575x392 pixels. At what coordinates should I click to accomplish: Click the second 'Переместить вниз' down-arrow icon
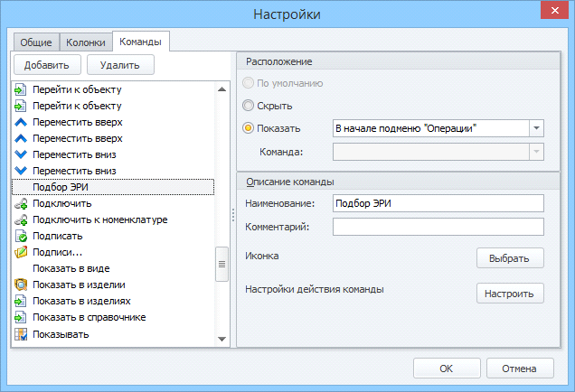[21, 171]
